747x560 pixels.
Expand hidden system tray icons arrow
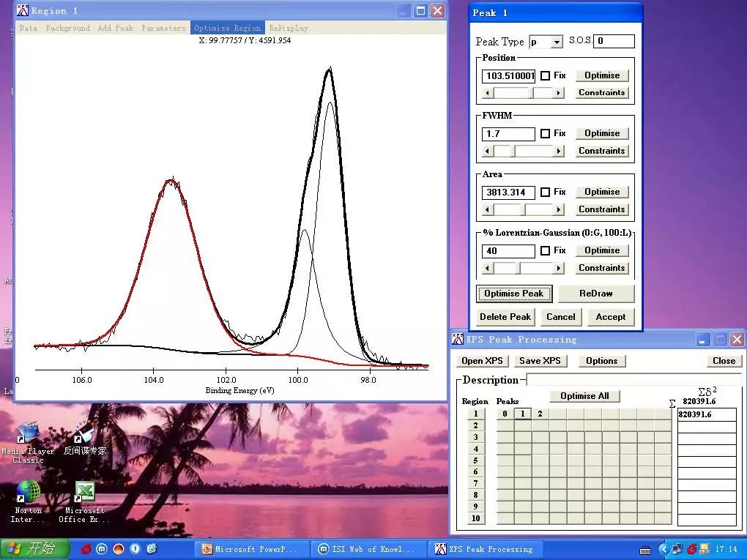664,550
